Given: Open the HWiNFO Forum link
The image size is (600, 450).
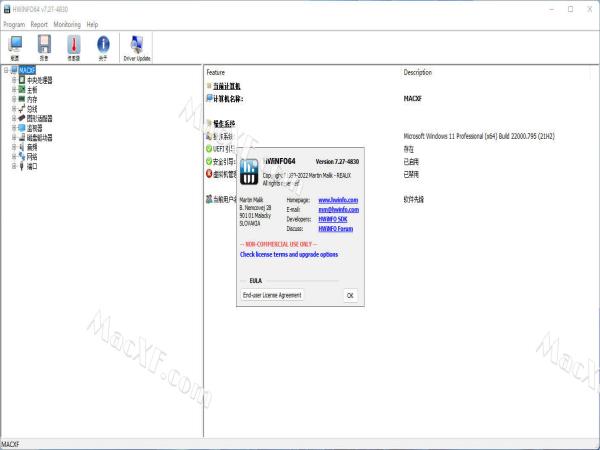Looking at the screenshot, I should coord(336,228).
